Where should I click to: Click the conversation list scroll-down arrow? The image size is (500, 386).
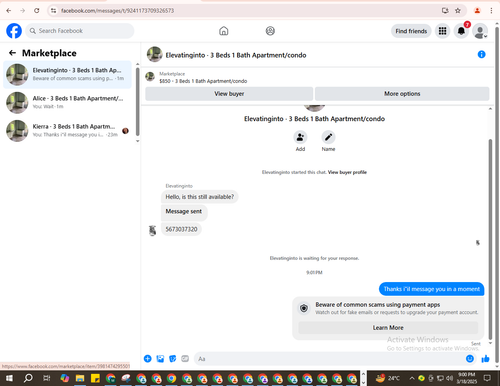138,141
